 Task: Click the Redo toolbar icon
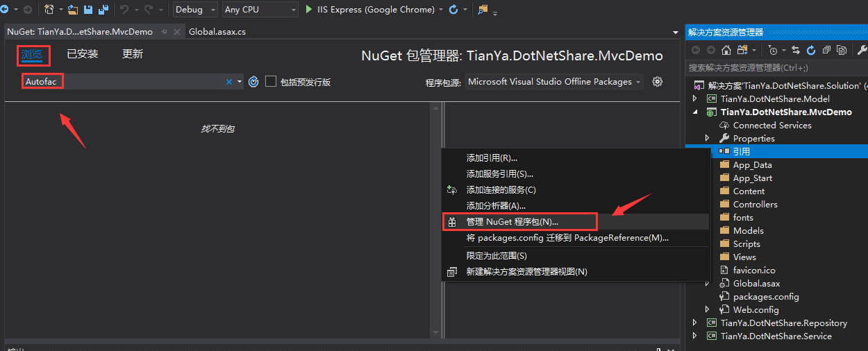coord(148,10)
